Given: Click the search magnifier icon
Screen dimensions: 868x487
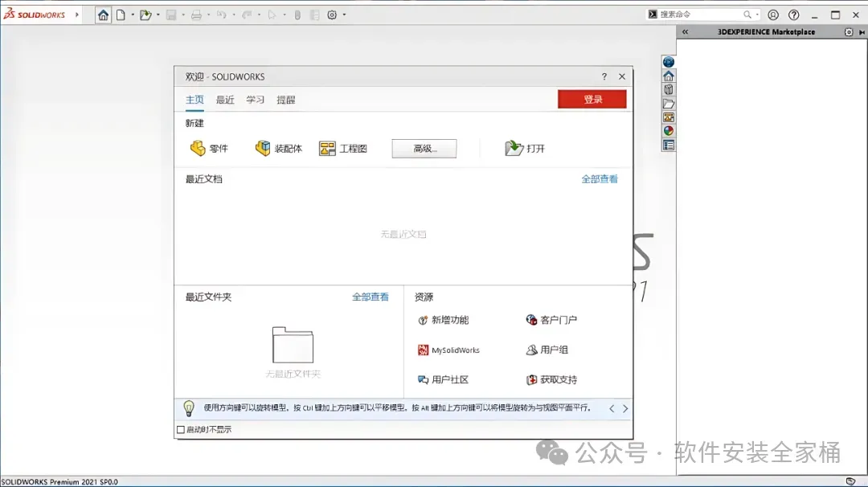Looking at the screenshot, I should 747,14.
